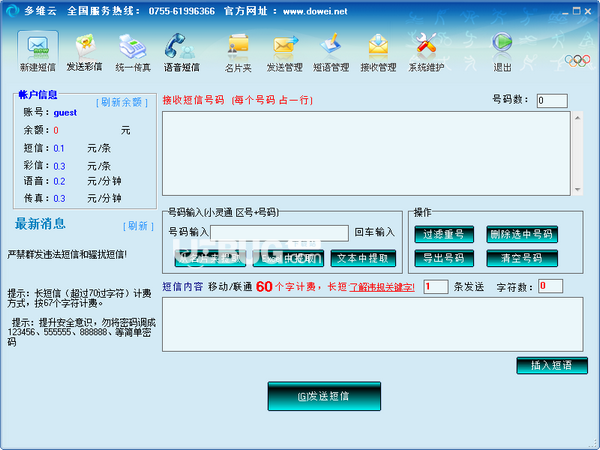600x450 pixels.
Task: Click the 清空号码 button
Action: pos(522,258)
